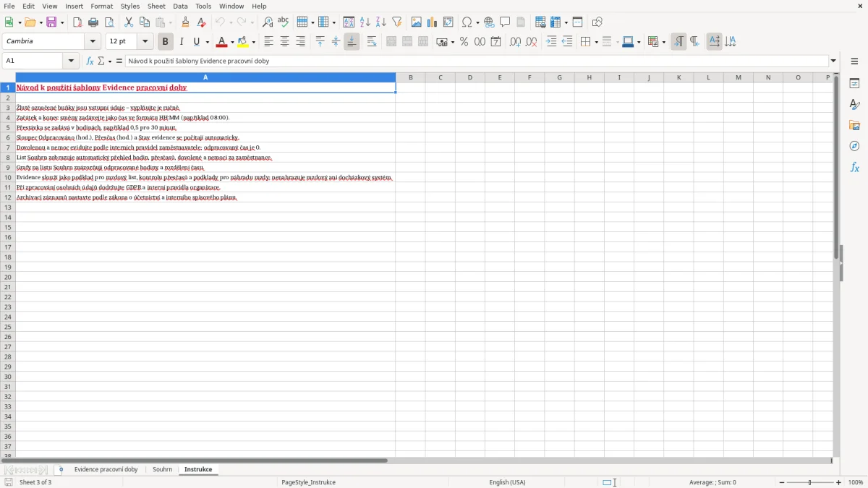Define the print area

(x=540, y=22)
